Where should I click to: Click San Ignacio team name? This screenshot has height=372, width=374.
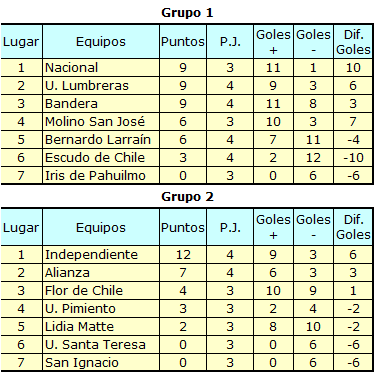[82, 363]
